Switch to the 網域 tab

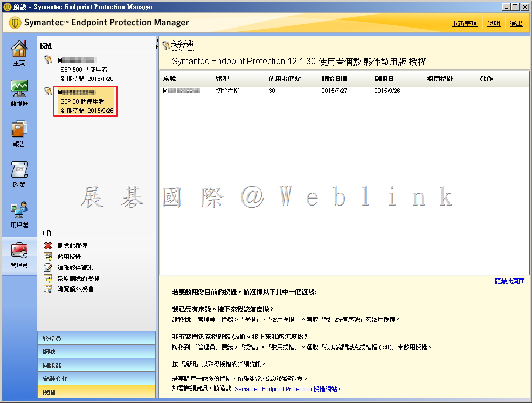96,352
